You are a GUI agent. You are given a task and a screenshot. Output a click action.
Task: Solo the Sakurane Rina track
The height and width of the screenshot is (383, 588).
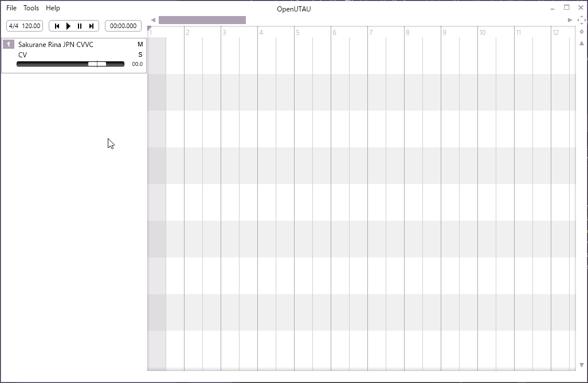click(x=140, y=54)
